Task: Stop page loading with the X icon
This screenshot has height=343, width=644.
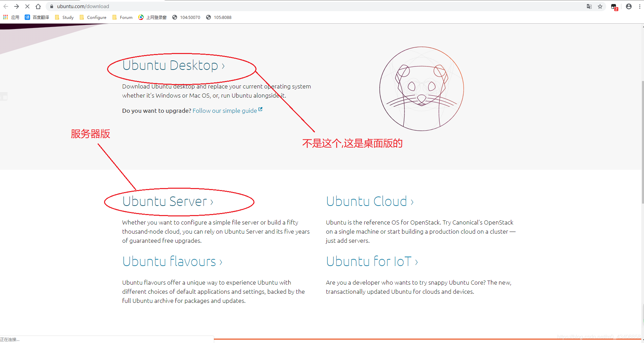Action: (27, 6)
